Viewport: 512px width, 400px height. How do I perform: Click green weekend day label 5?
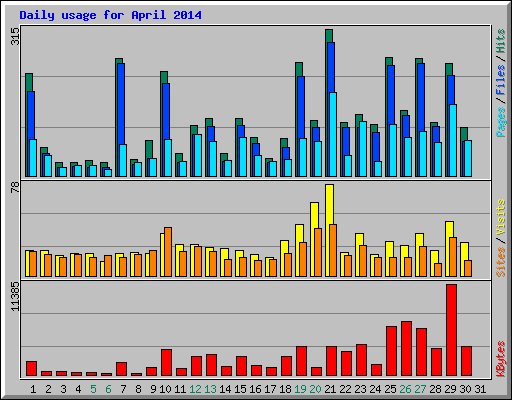(x=93, y=389)
